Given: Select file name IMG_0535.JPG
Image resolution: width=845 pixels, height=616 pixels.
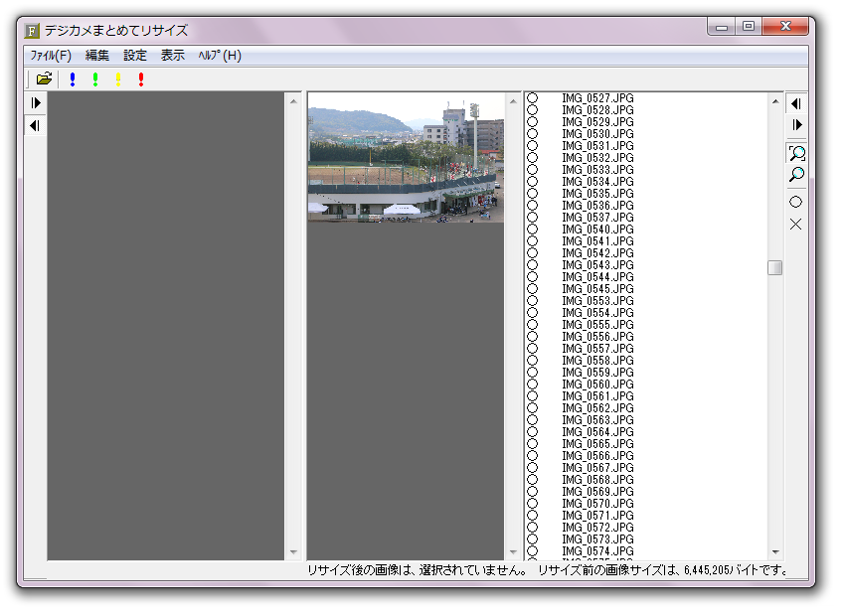Looking at the screenshot, I should click(x=597, y=194).
